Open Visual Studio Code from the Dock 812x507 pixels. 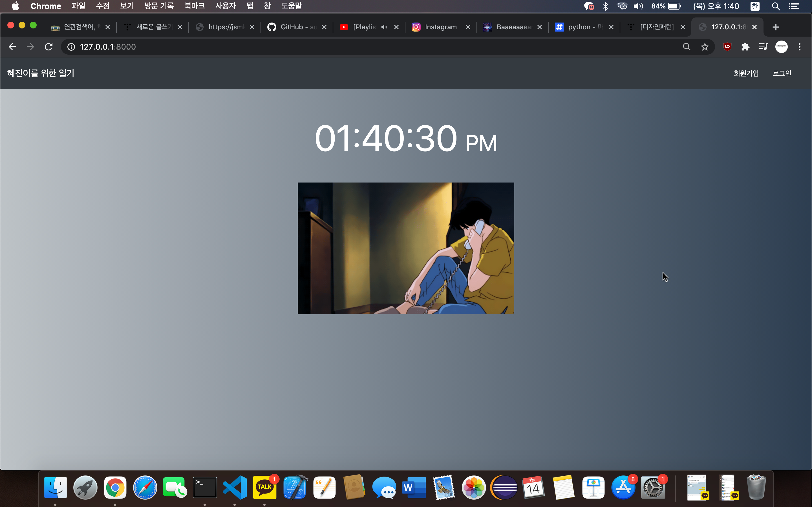[x=235, y=487]
